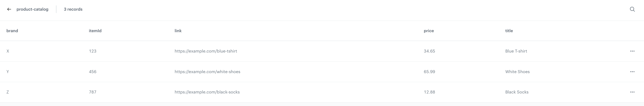The height and width of the screenshot is (106, 644).
Task: Click the price column header
Action: [x=429, y=31]
